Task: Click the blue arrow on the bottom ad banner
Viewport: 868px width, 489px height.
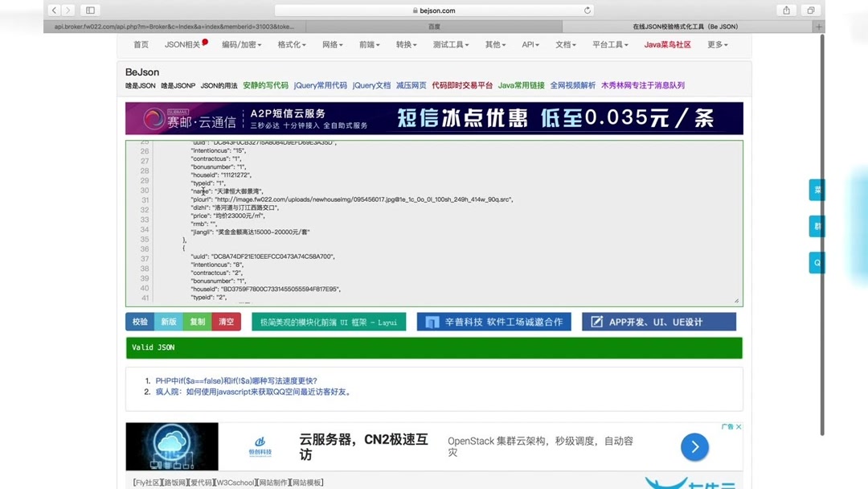Action: [x=694, y=447]
